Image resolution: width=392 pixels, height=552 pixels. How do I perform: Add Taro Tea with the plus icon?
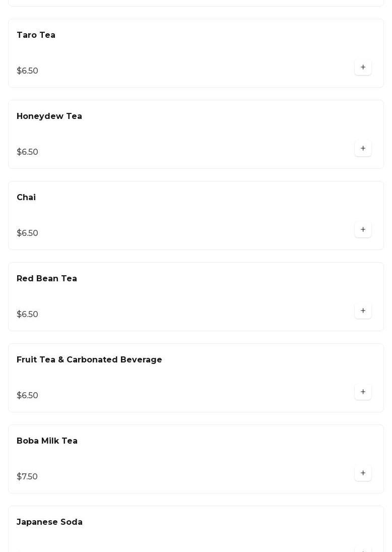pyautogui.click(x=363, y=67)
